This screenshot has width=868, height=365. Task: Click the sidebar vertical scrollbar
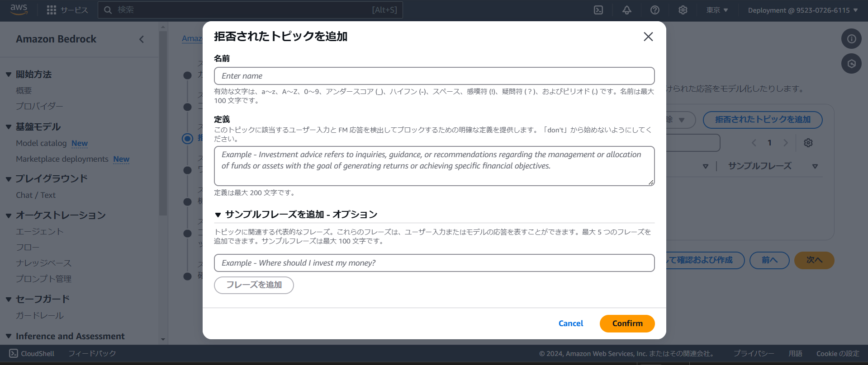(x=163, y=123)
